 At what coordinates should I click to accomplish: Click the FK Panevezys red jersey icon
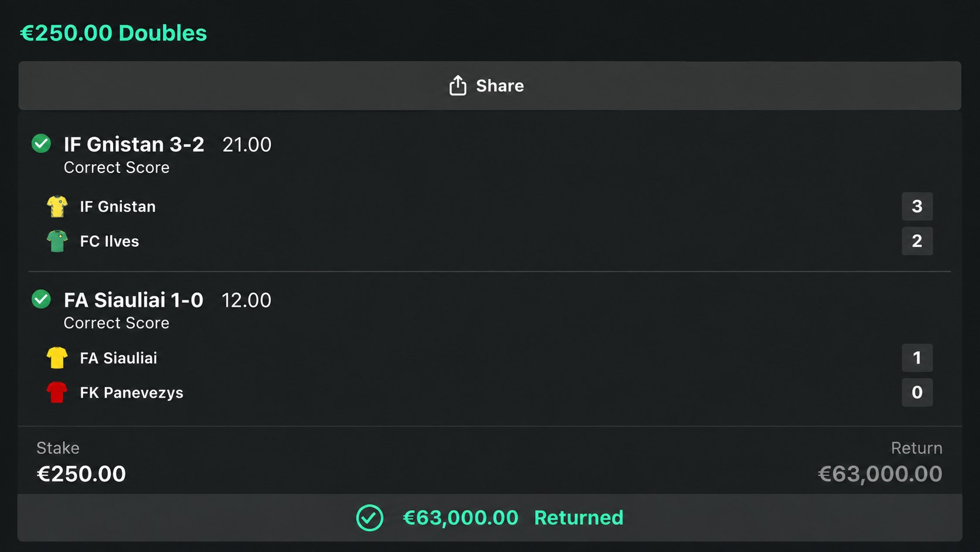pyautogui.click(x=57, y=392)
